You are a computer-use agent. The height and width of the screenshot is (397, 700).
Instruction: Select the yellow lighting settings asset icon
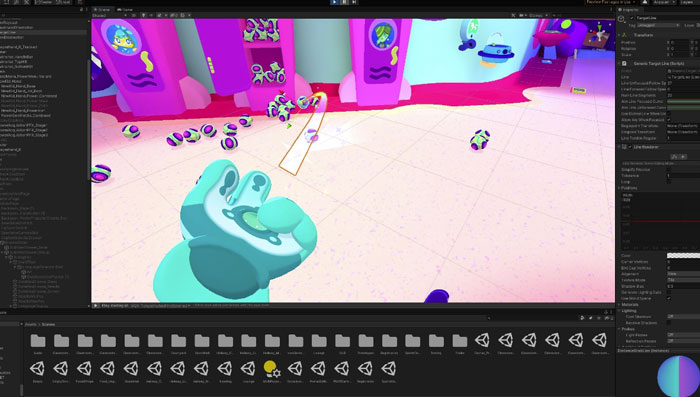(271, 369)
